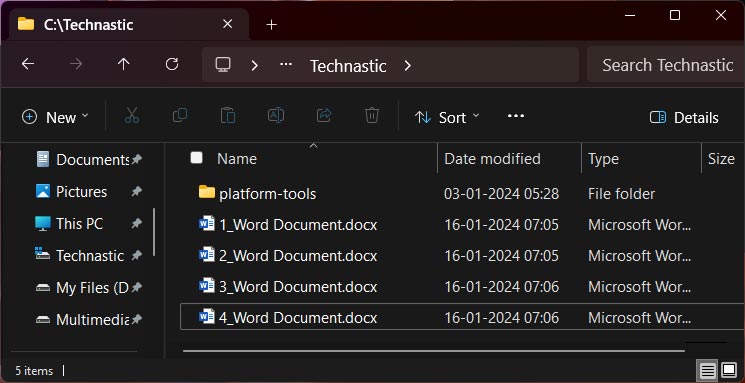
Task: Sort by the Type column header
Action: 603,158
